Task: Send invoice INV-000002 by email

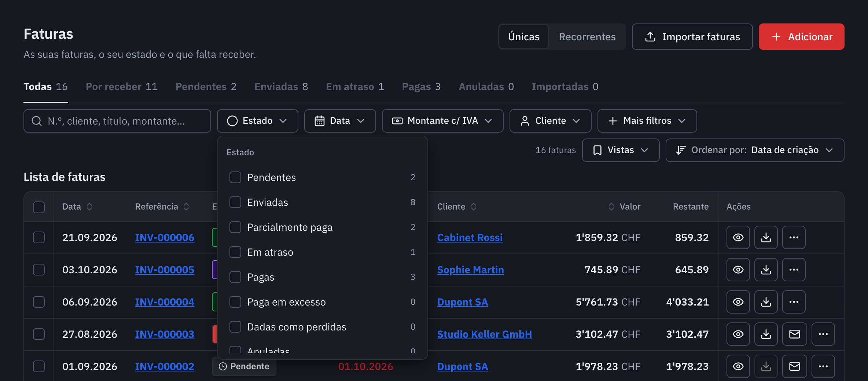Action: pos(794,366)
